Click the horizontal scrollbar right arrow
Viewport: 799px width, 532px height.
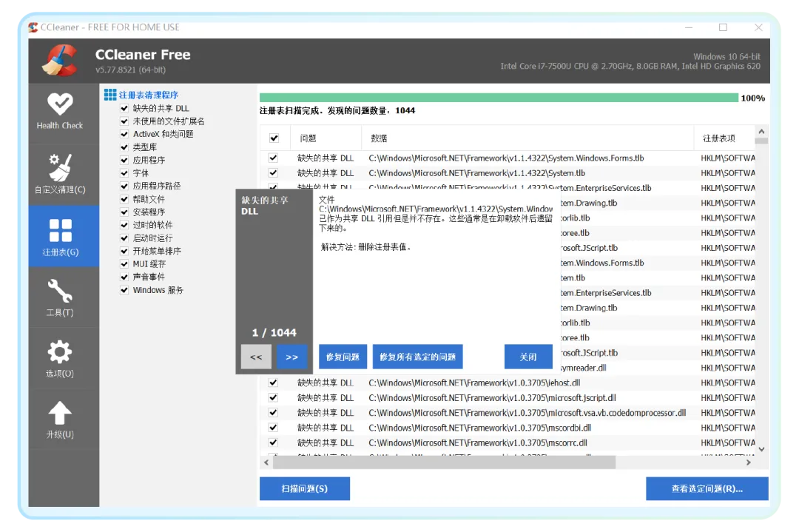749,462
